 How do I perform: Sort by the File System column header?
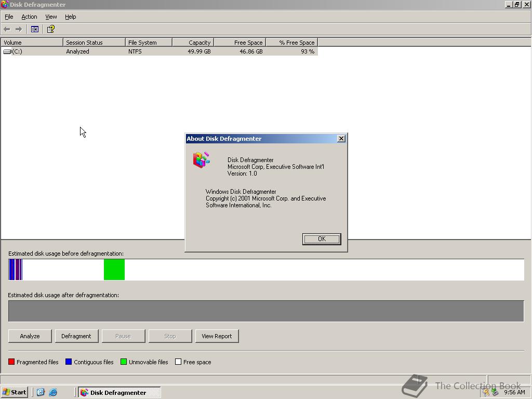pyautogui.click(x=149, y=43)
